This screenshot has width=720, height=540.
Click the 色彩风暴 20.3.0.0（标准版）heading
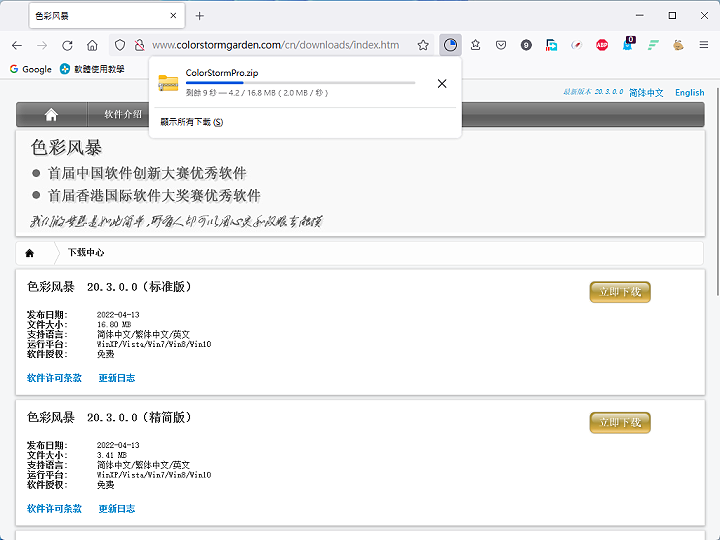click(x=109, y=287)
